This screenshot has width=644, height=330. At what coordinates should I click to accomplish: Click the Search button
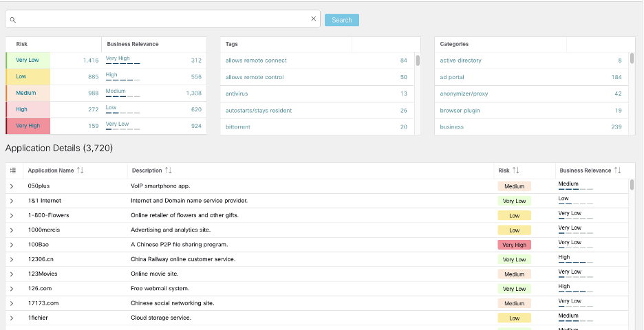(342, 20)
